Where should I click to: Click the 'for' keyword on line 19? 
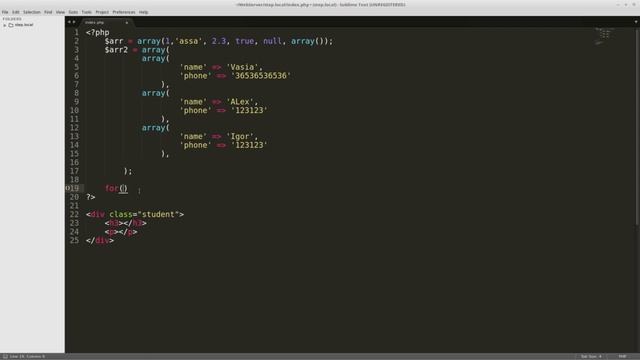[111, 188]
